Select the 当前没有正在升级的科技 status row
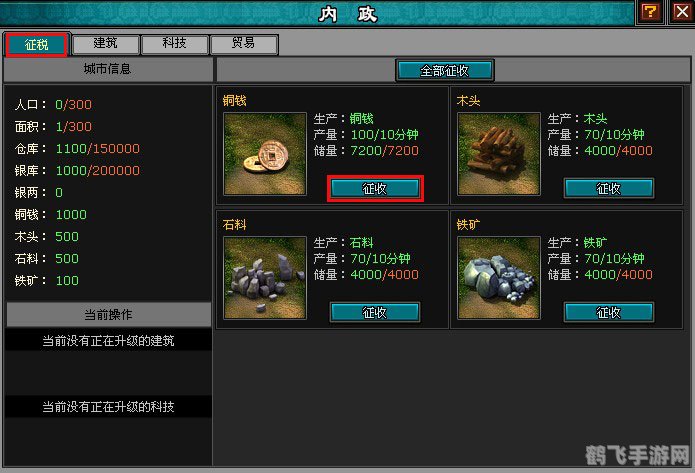Image resolution: width=695 pixels, height=473 pixels. pyautogui.click(x=108, y=407)
